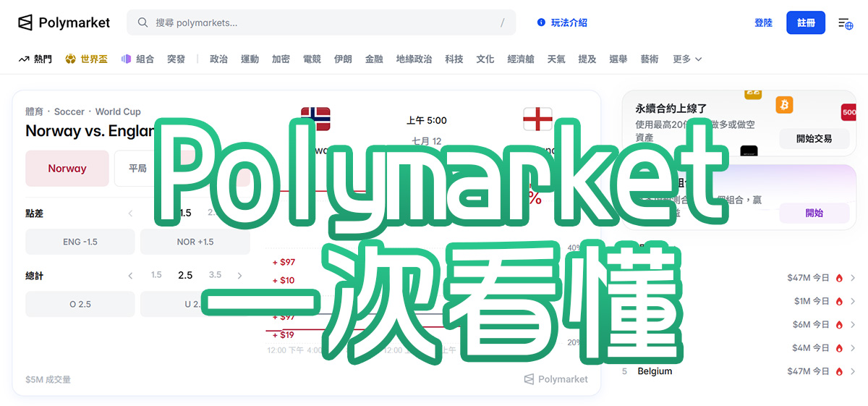868x406 pixels.
Task: Click the purple 開始 button
Action: tap(814, 213)
